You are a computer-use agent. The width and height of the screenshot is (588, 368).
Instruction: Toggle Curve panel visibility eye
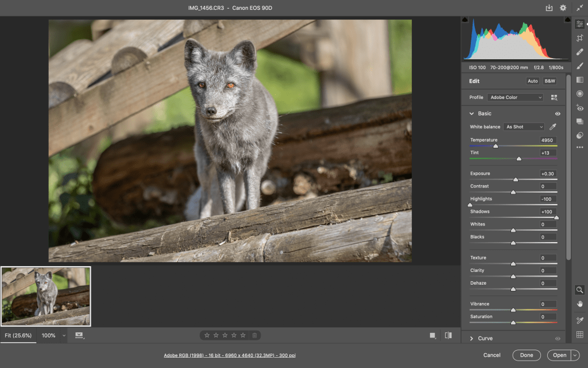pos(558,339)
